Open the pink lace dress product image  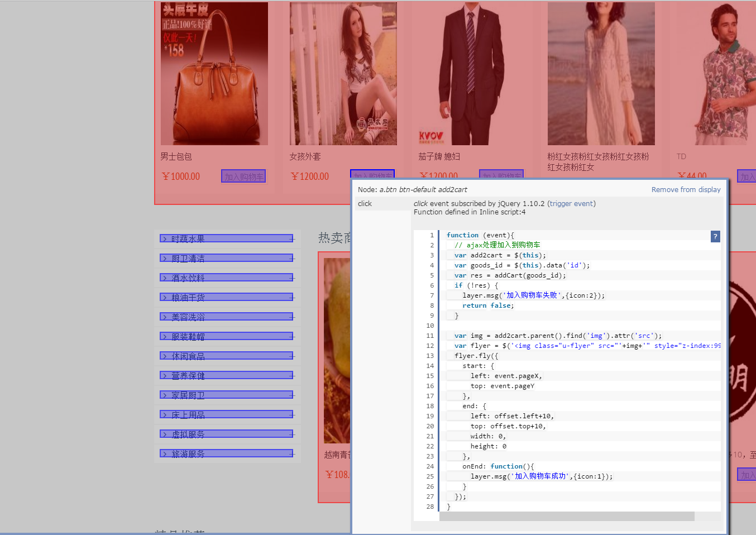601,74
